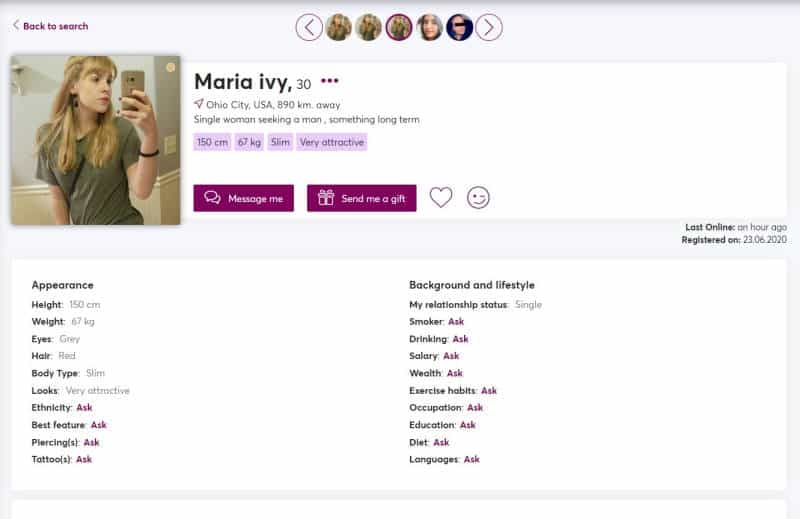Ask about Education
The image size is (800, 519).
(x=467, y=425)
